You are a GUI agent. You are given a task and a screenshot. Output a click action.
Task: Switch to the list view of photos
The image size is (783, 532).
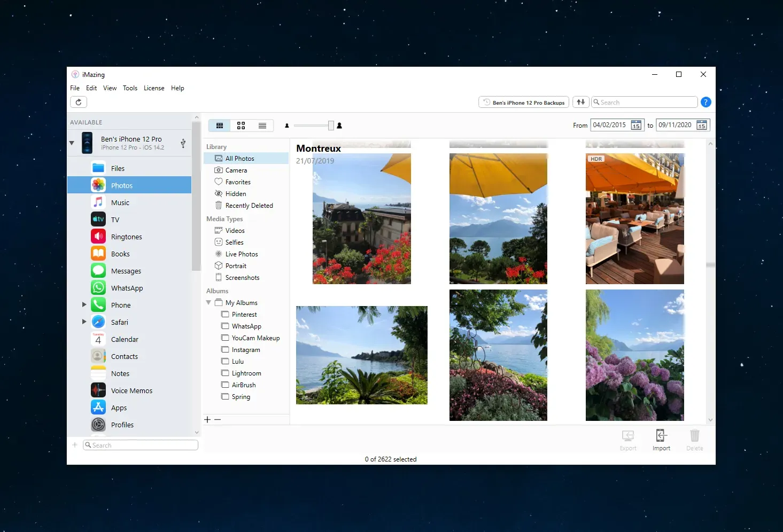(262, 126)
